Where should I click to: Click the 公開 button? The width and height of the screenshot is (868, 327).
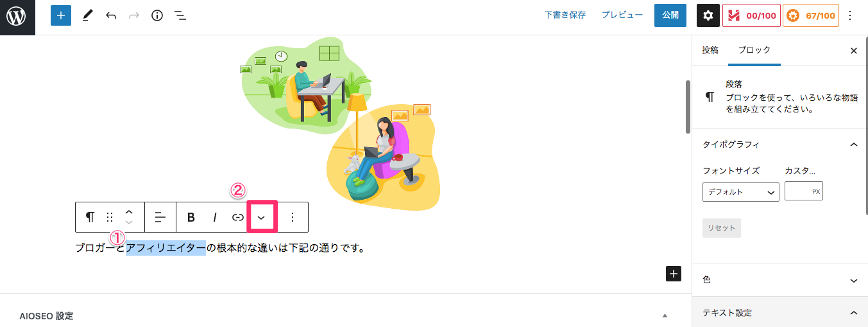pos(670,15)
